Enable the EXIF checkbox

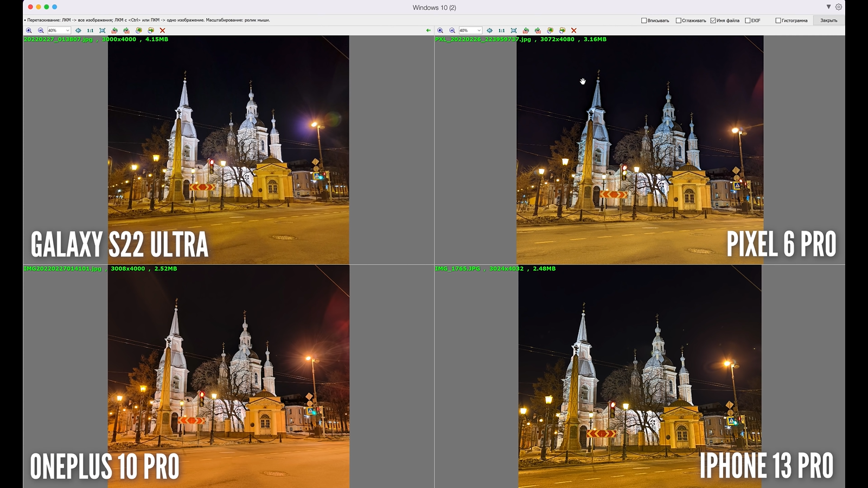tap(748, 21)
